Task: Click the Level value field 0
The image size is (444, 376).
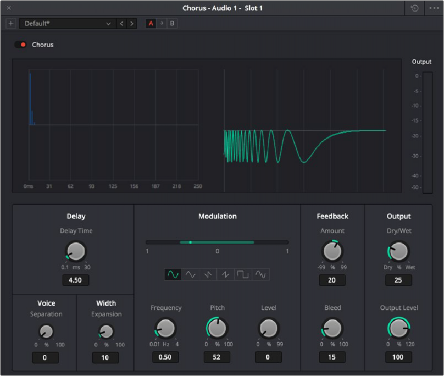Action: click(x=268, y=357)
